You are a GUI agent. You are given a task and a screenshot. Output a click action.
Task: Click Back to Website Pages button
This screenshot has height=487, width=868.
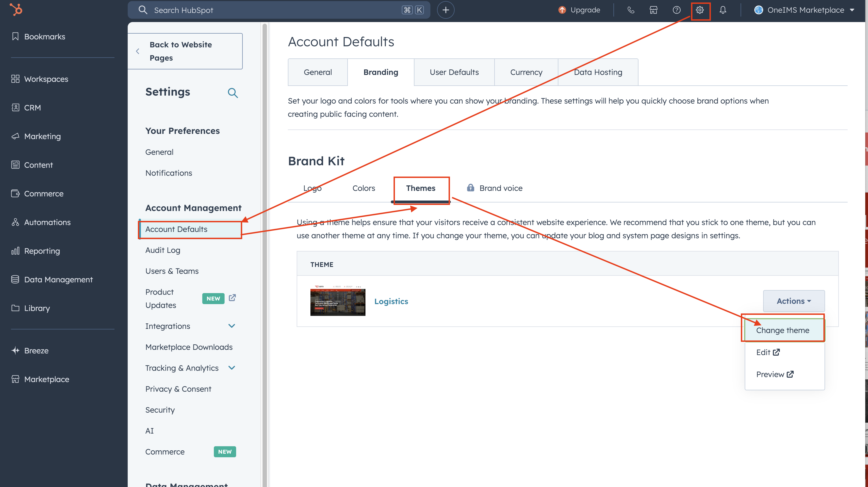[185, 51]
